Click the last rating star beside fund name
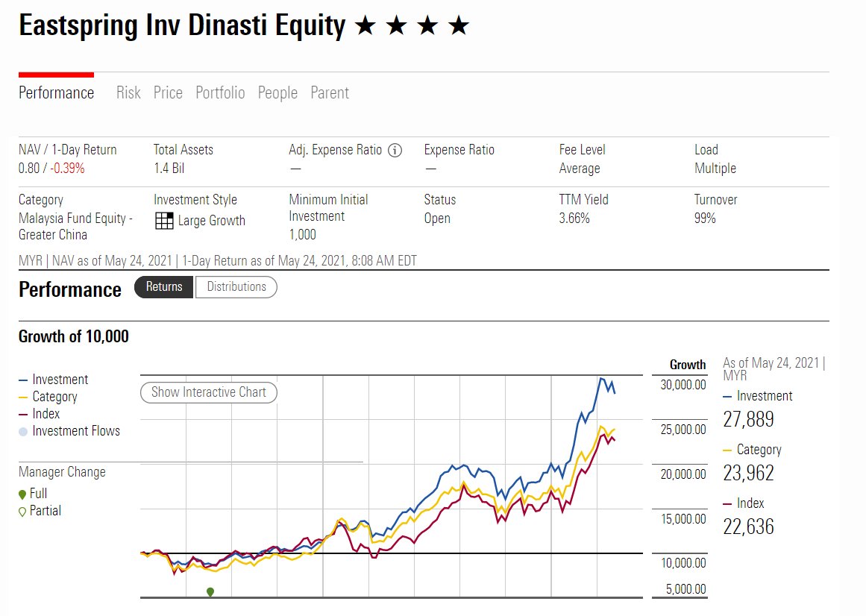 tap(459, 25)
